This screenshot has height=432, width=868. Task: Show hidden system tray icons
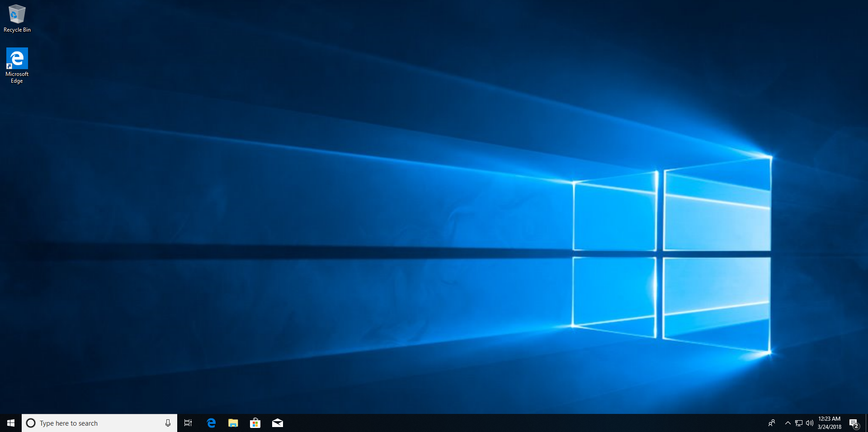pyautogui.click(x=788, y=423)
